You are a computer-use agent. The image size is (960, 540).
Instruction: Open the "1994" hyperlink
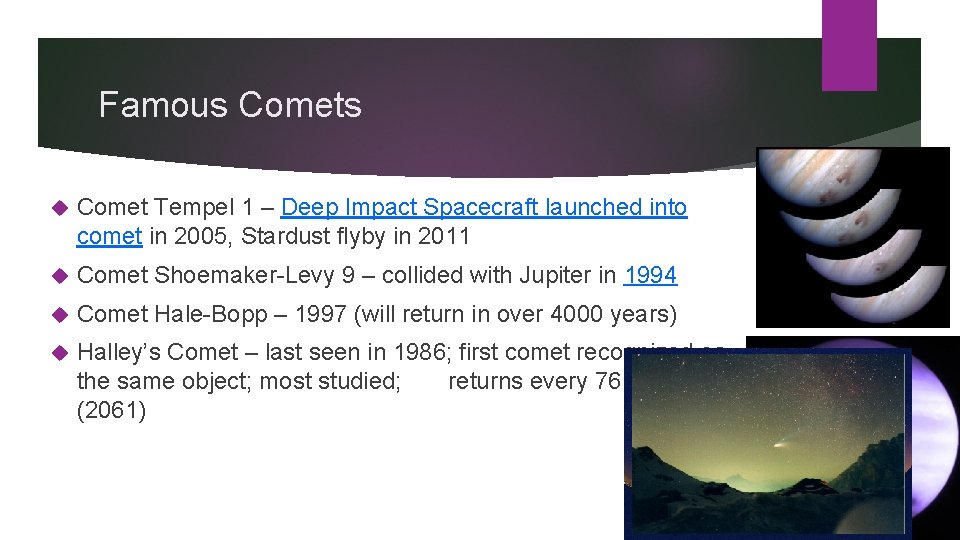point(650,275)
